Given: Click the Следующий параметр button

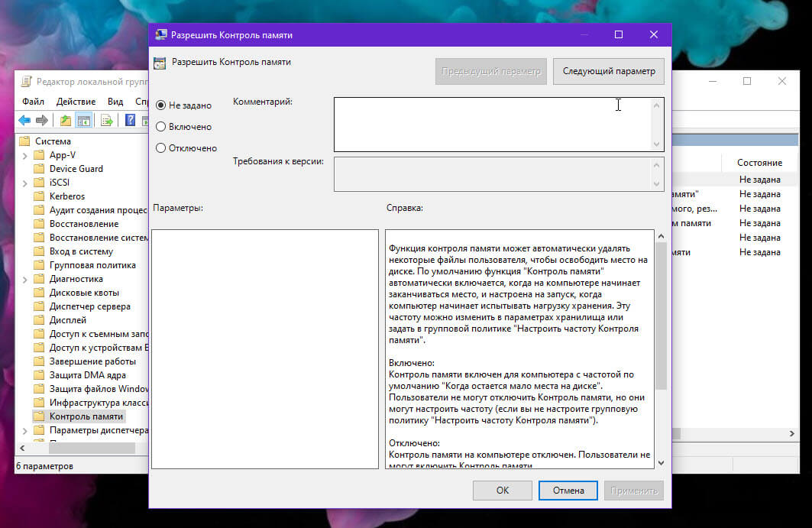Looking at the screenshot, I should coord(609,71).
